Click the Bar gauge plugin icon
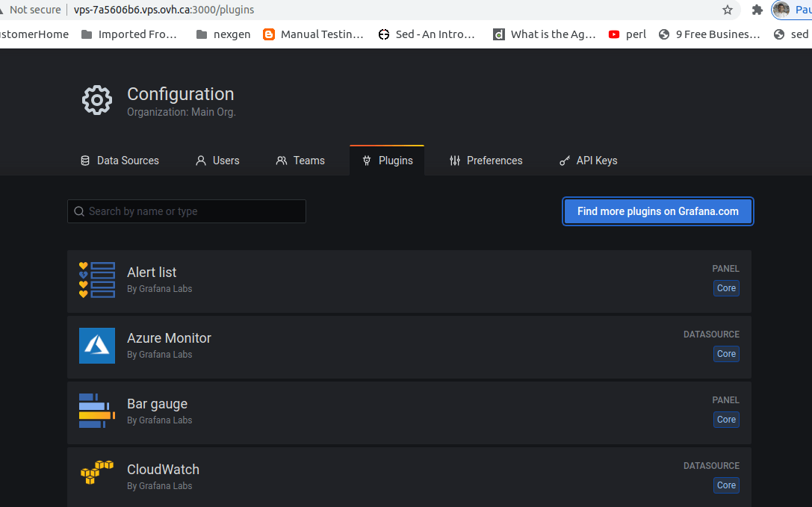The image size is (812, 507). pos(97,411)
